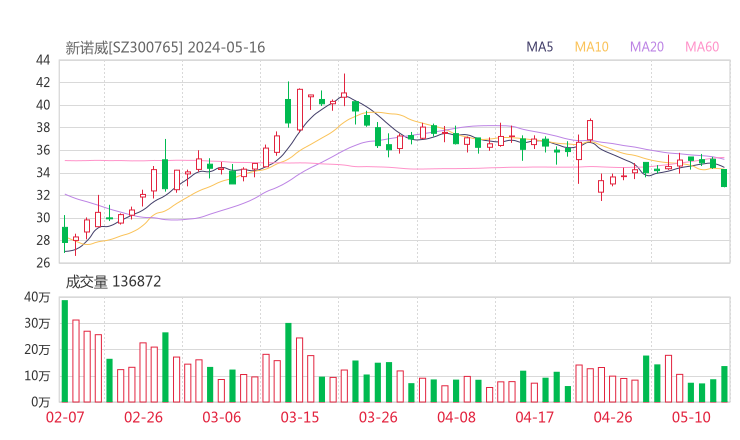Click the MA20 legend label

point(647,47)
